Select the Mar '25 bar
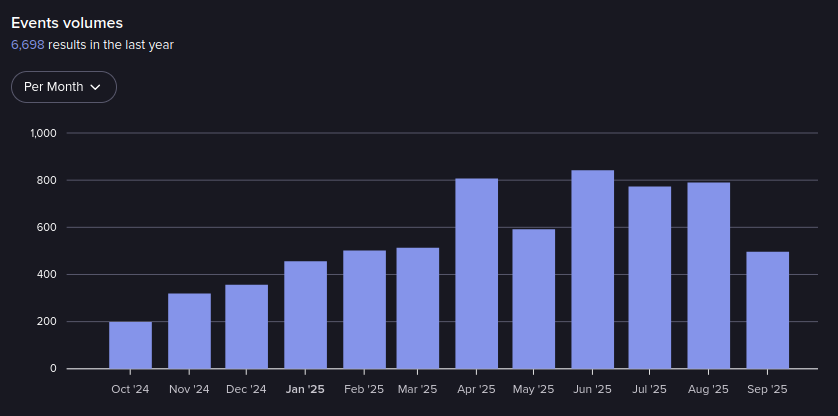 click(x=417, y=308)
